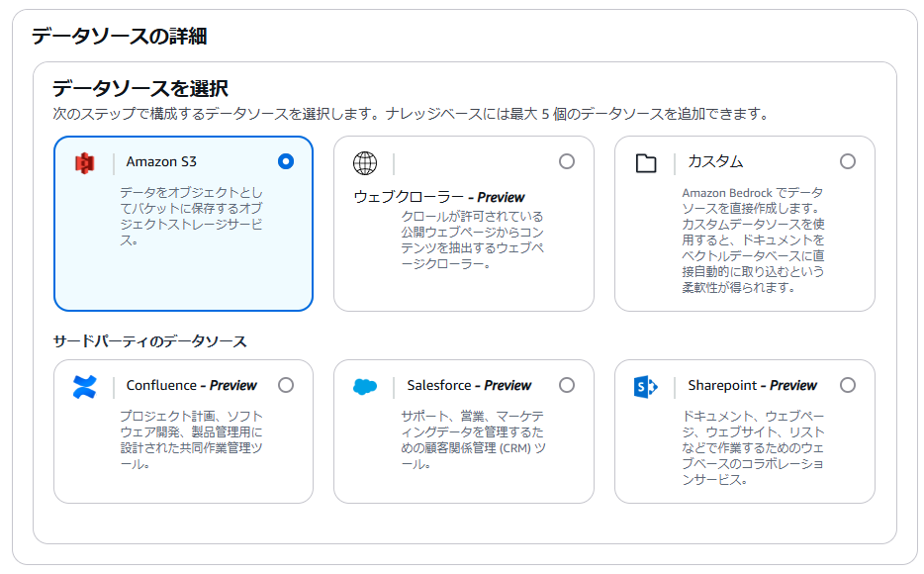Click the web crawler globe icon

click(365, 163)
